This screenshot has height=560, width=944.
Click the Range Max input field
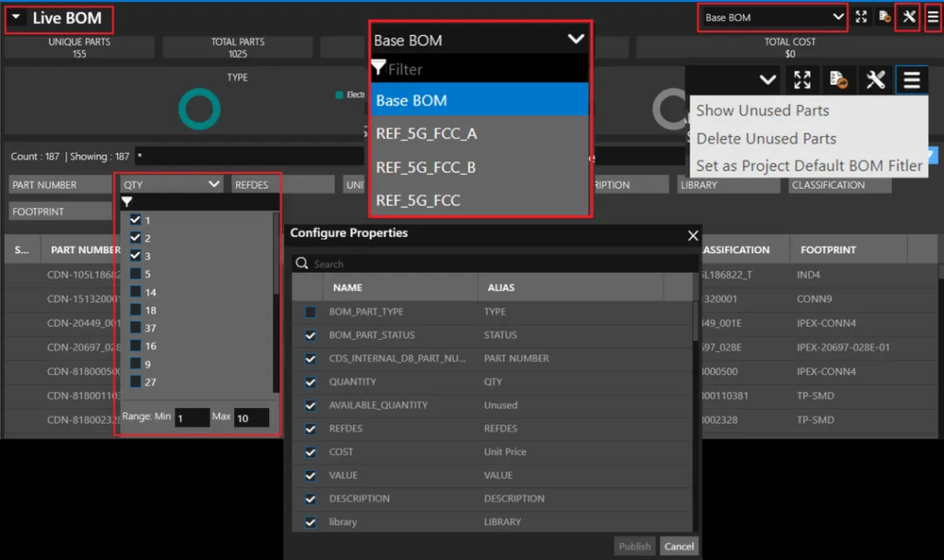click(x=251, y=417)
